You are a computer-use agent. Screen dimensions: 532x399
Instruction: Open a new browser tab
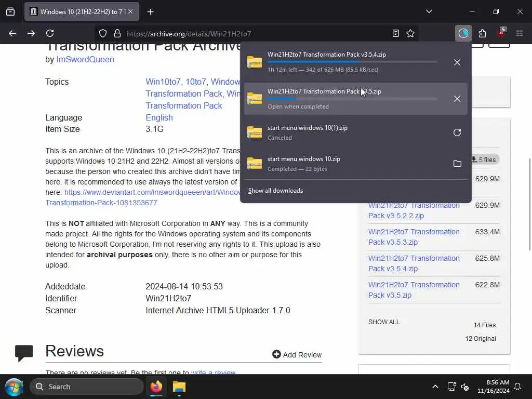tap(150, 12)
